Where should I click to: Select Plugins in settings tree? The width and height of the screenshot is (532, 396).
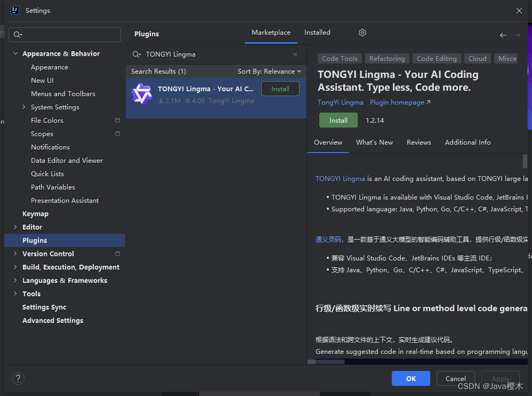tap(65, 241)
